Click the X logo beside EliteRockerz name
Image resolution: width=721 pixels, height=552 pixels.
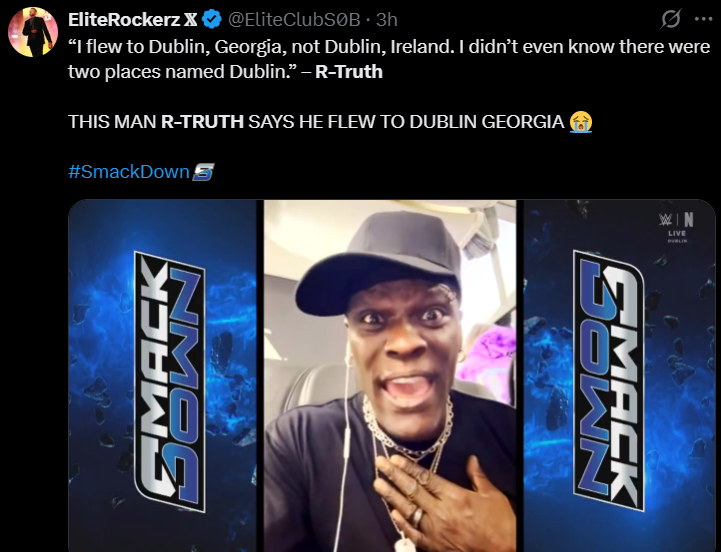(190, 20)
